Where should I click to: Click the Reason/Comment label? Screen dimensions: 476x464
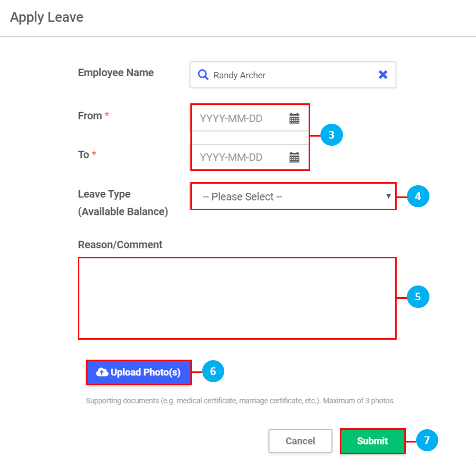tap(120, 245)
